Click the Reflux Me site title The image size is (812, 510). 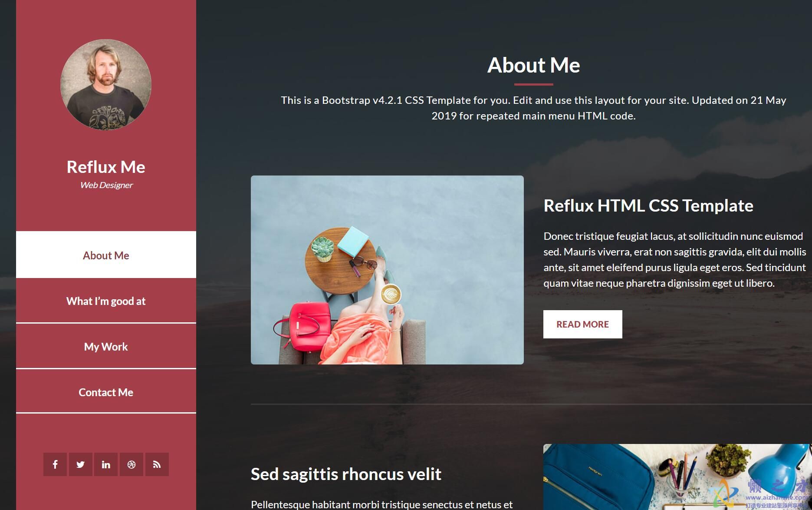tap(106, 167)
